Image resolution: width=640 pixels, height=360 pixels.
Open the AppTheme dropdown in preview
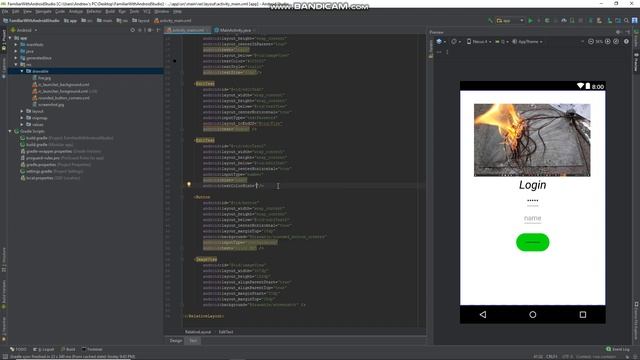pyautogui.click(x=527, y=42)
